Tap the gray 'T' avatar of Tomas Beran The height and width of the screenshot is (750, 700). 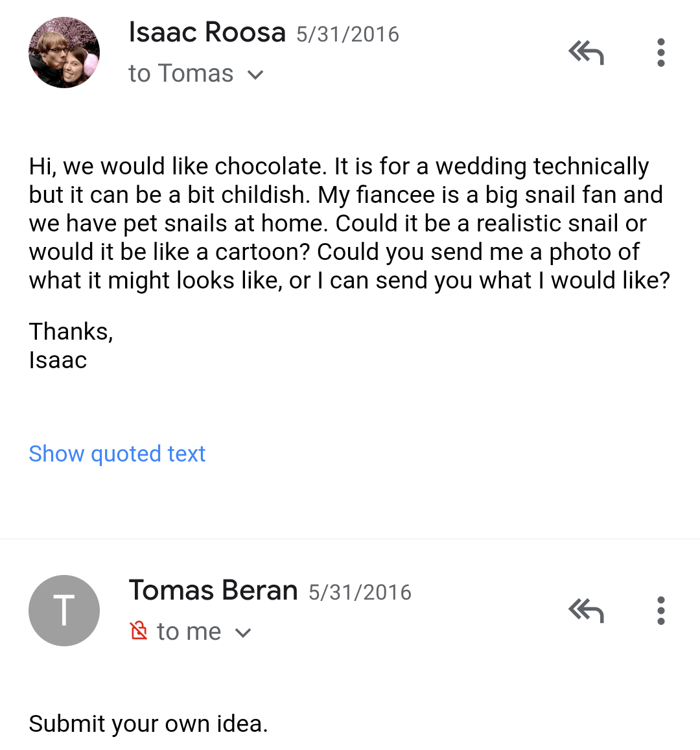pyautogui.click(x=64, y=611)
